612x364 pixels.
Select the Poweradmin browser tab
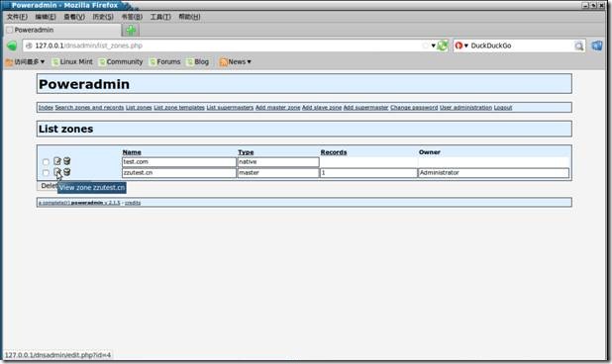pyautogui.click(x=62, y=30)
